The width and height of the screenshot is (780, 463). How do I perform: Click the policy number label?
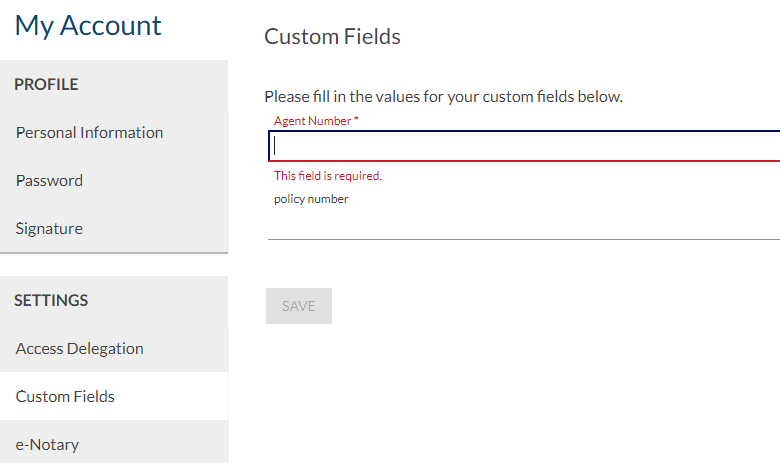311,199
